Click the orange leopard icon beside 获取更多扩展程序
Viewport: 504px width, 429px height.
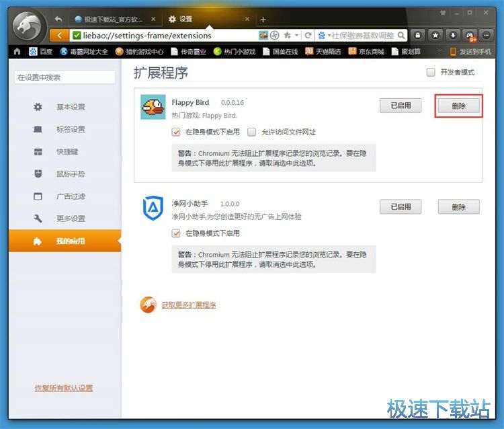coord(149,305)
